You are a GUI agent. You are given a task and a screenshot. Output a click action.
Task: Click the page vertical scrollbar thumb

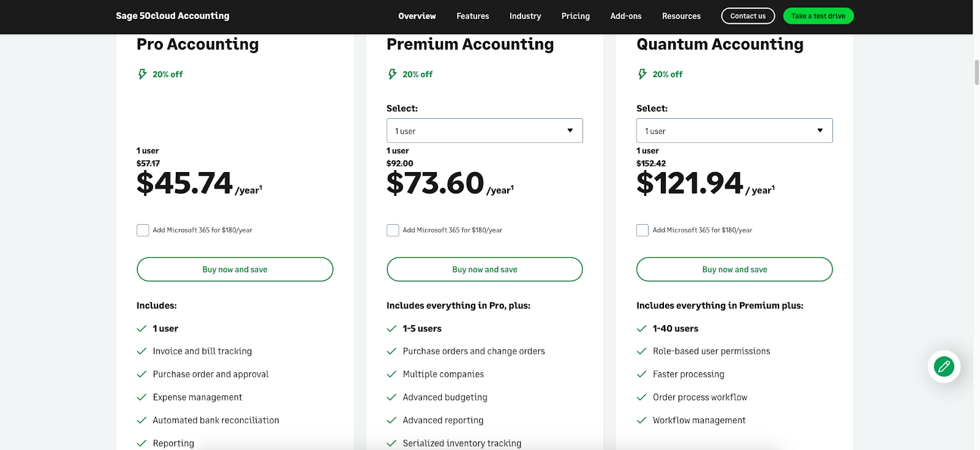(976, 72)
